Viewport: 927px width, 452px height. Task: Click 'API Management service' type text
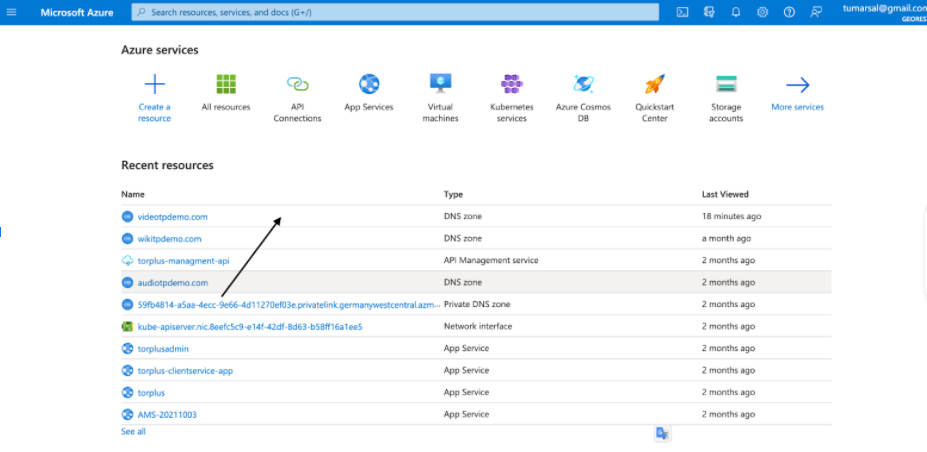491,261
